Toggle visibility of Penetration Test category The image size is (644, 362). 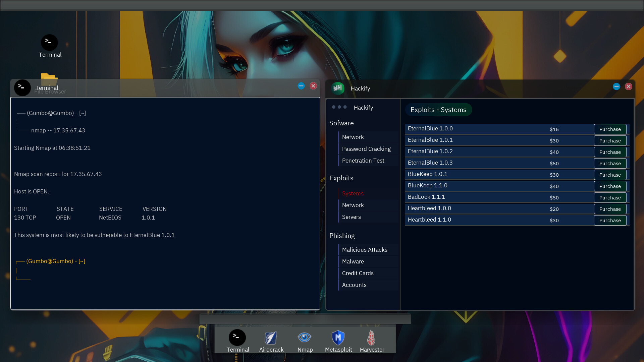(363, 160)
